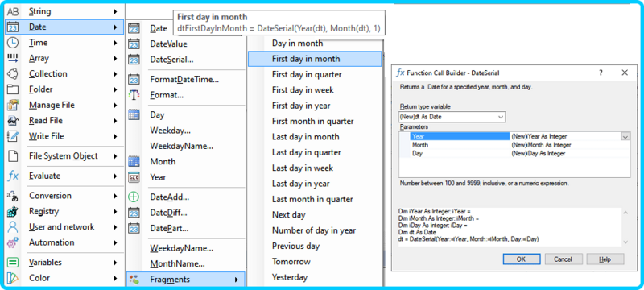Click the calendar icon next to DateValue
Viewport: 644px width, 290px height.
pos(134,44)
